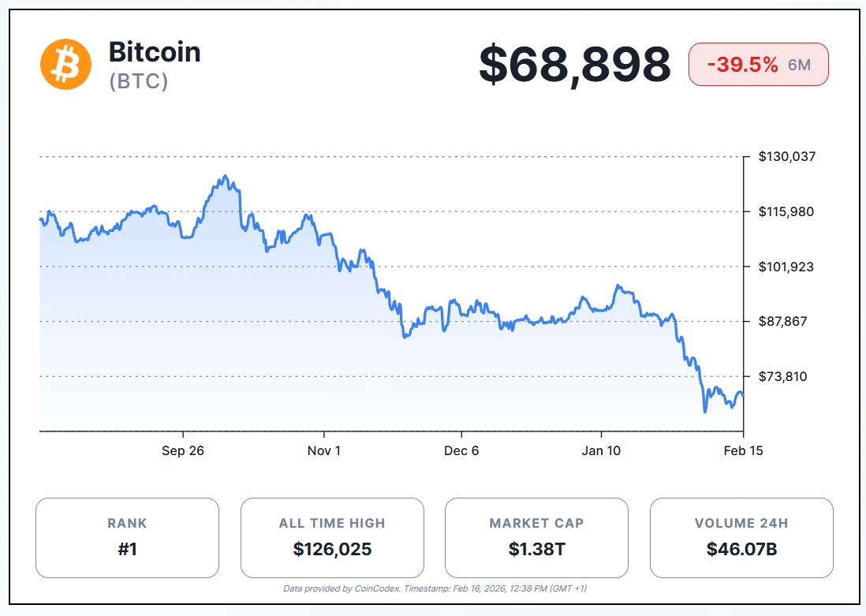
Task: Click the Feb 15 date axis label
Action: 742,451
